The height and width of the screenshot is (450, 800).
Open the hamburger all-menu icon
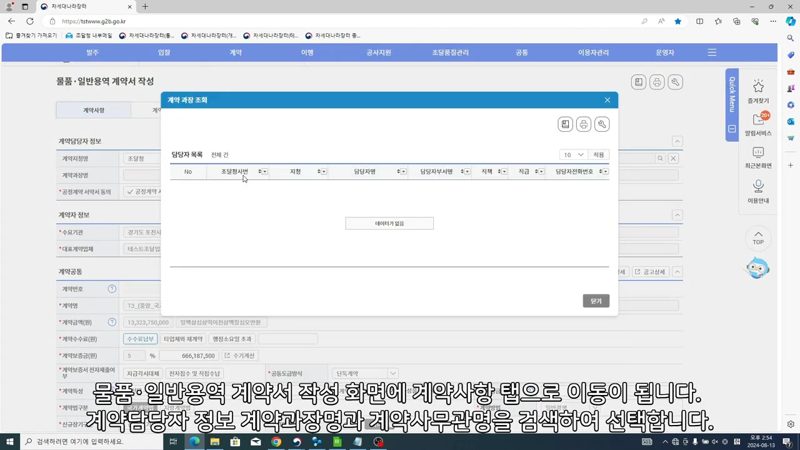[x=712, y=53]
